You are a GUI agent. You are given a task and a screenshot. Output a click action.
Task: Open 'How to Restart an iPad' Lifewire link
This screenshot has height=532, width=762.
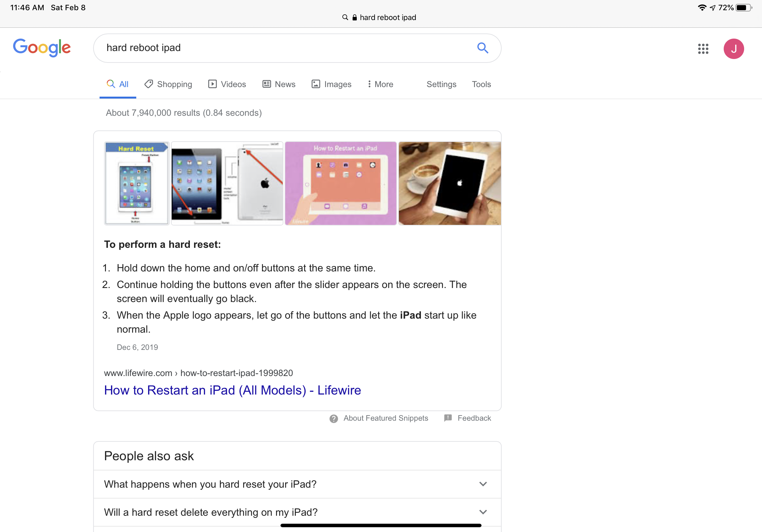pyautogui.click(x=232, y=390)
